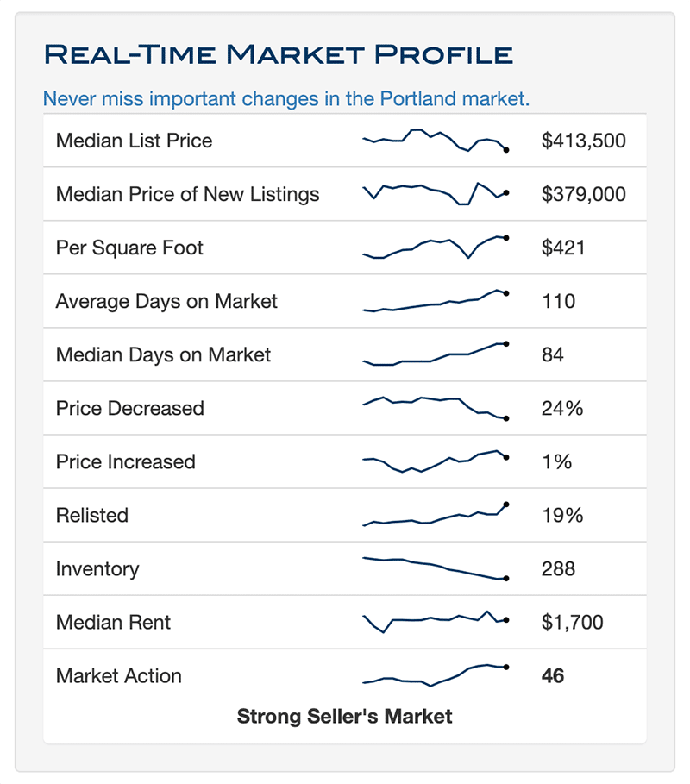Open the Portland market changes link

tap(285, 98)
